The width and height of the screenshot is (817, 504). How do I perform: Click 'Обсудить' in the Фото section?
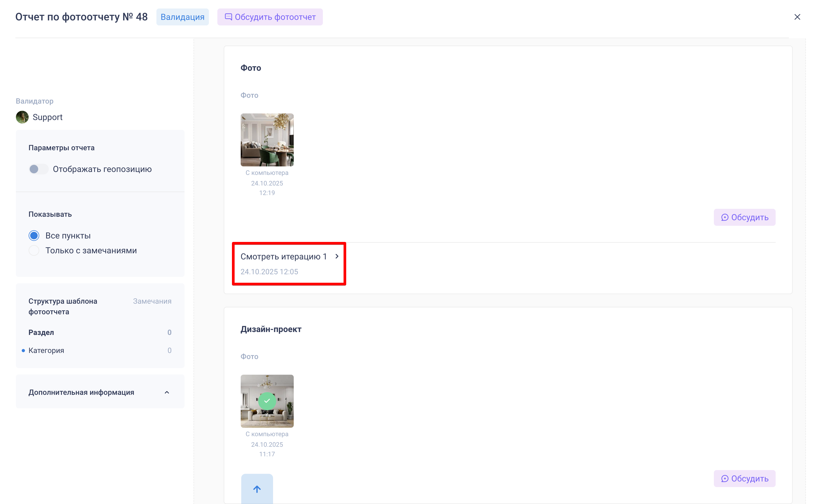[744, 217]
